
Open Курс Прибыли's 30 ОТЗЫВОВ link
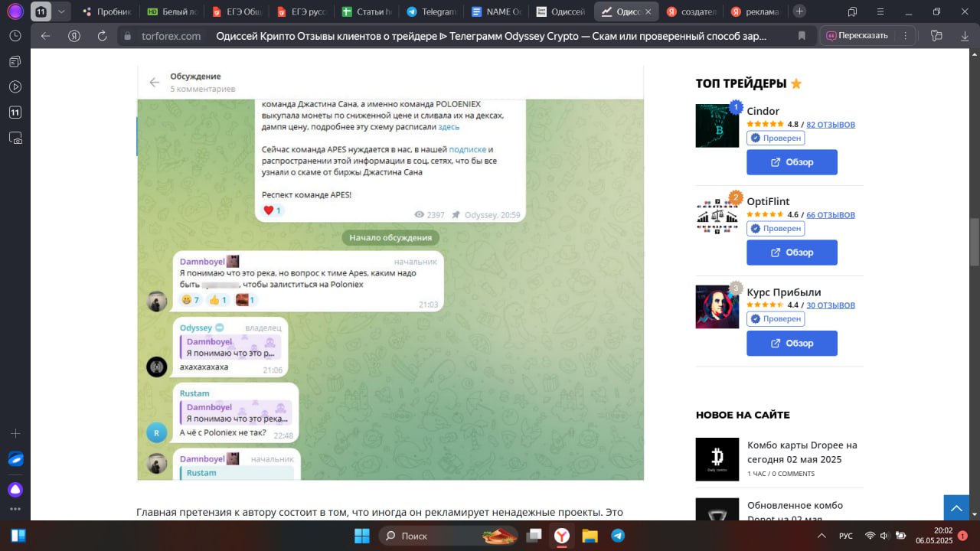point(831,305)
